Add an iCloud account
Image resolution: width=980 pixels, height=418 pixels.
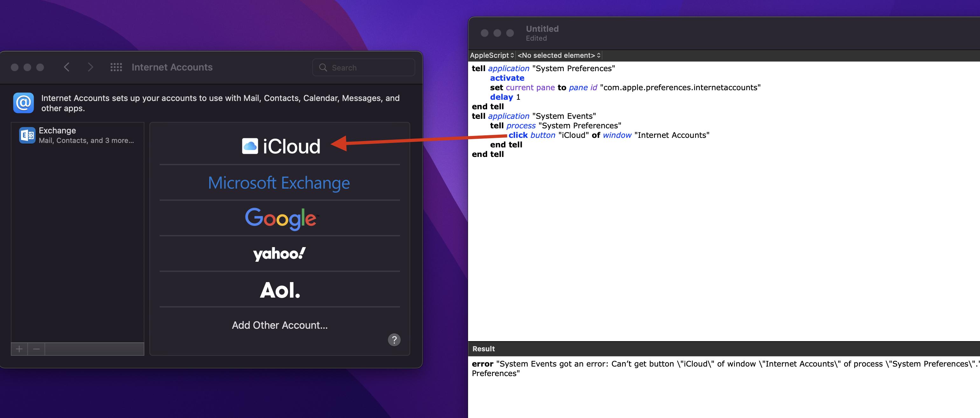(x=281, y=146)
